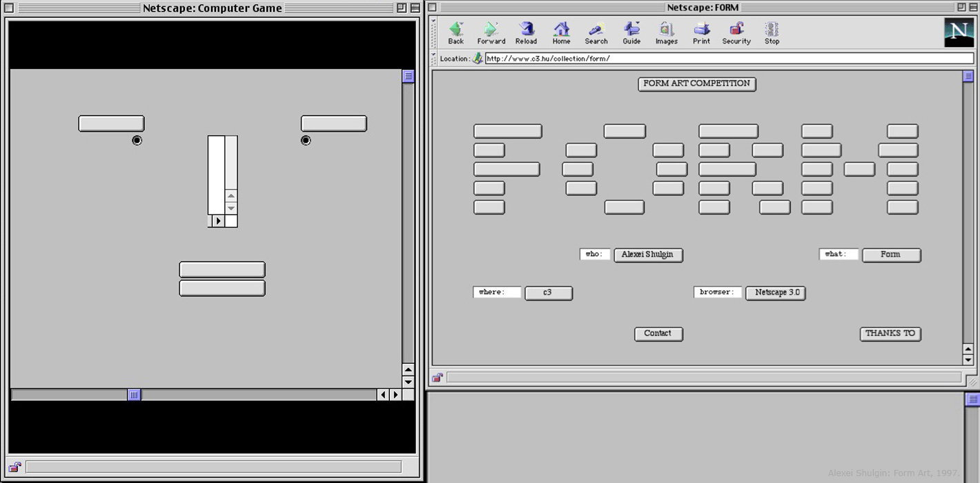Click the Alexei Shulgin button
Screen dimensions: 980x483
[x=647, y=255]
